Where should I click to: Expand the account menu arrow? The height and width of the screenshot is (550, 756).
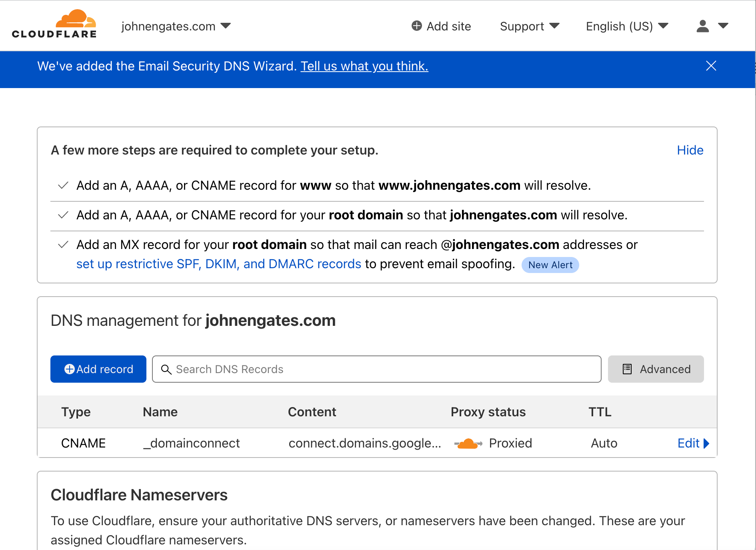pos(723,26)
